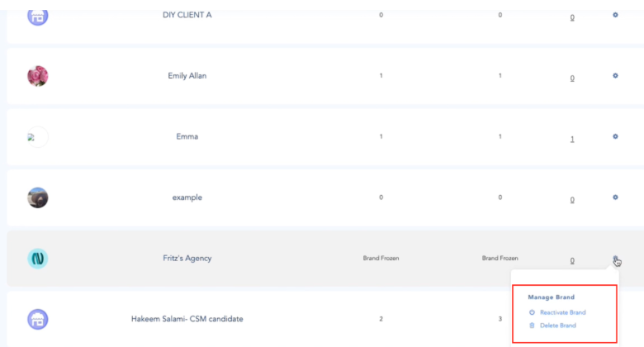The height and width of the screenshot is (347, 644).
Task: Click Emily Allan flower profile photo
Action: [x=38, y=76]
